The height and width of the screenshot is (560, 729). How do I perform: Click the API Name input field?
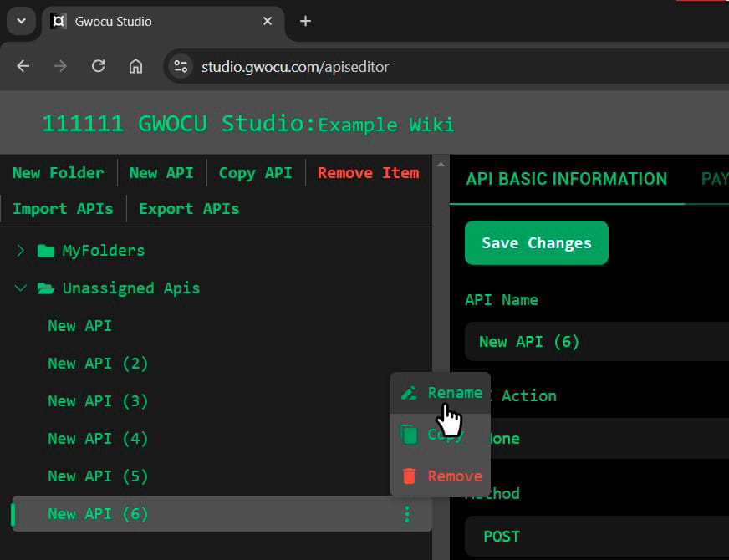pyautogui.click(x=597, y=342)
